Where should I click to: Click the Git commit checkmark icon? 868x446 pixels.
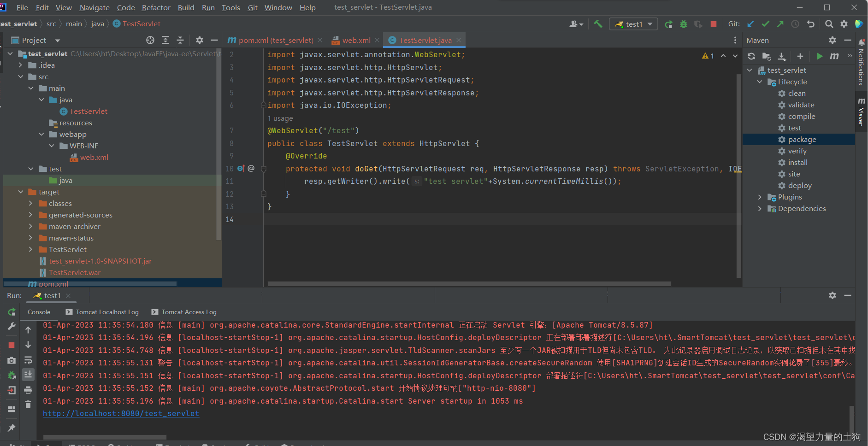[766, 24]
